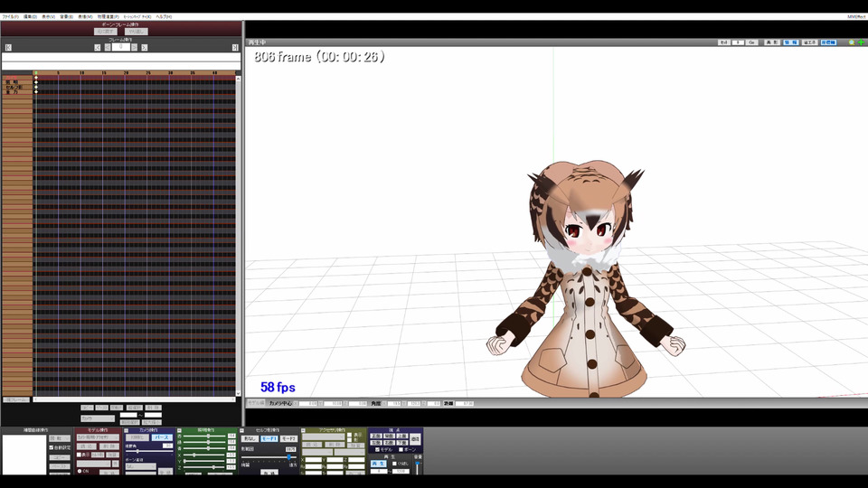The image size is (868, 488).
Task: Click the 下面 bottom view button
Action: click(401, 443)
